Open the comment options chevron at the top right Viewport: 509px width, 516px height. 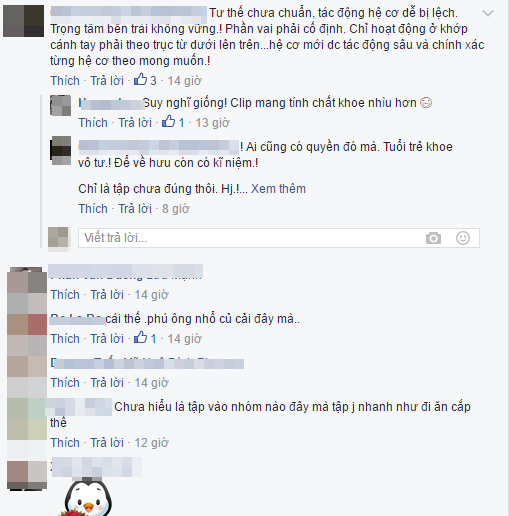(x=488, y=13)
